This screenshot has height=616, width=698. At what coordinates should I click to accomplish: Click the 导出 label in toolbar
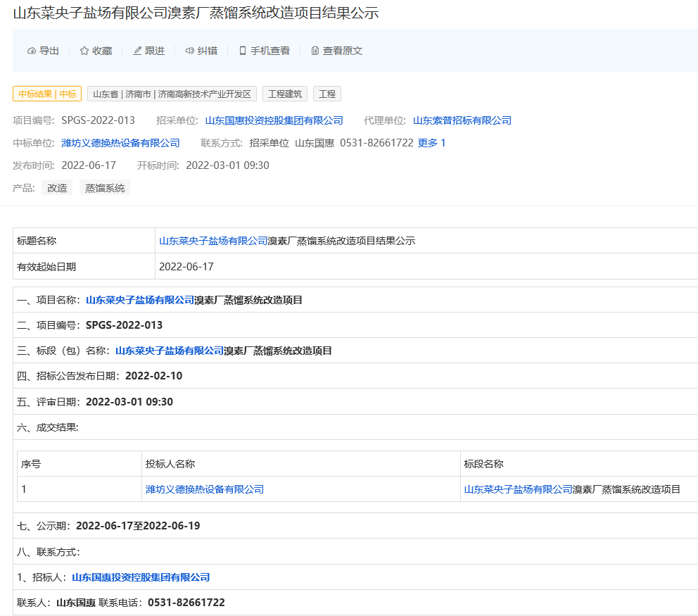(x=49, y=51)
